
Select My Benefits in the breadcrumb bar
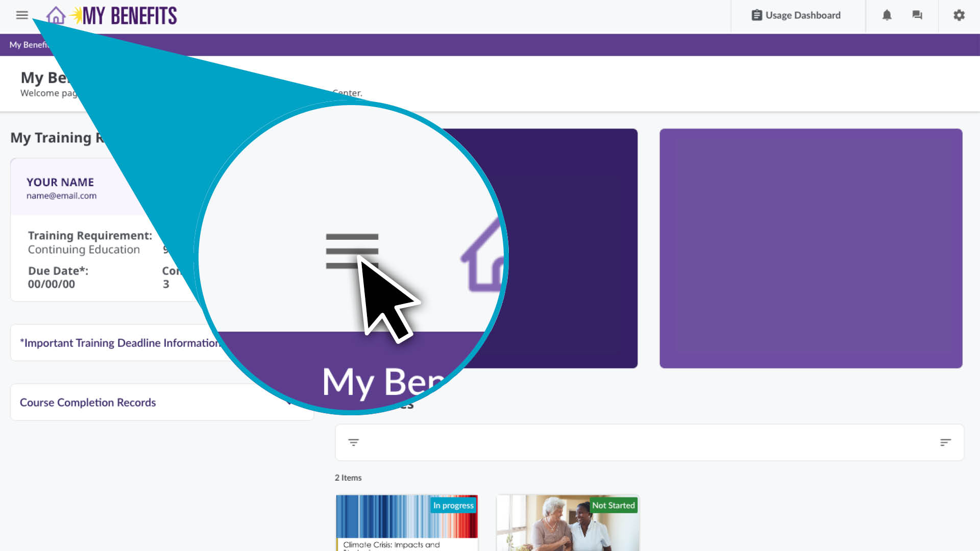click(x=28, y=45)
